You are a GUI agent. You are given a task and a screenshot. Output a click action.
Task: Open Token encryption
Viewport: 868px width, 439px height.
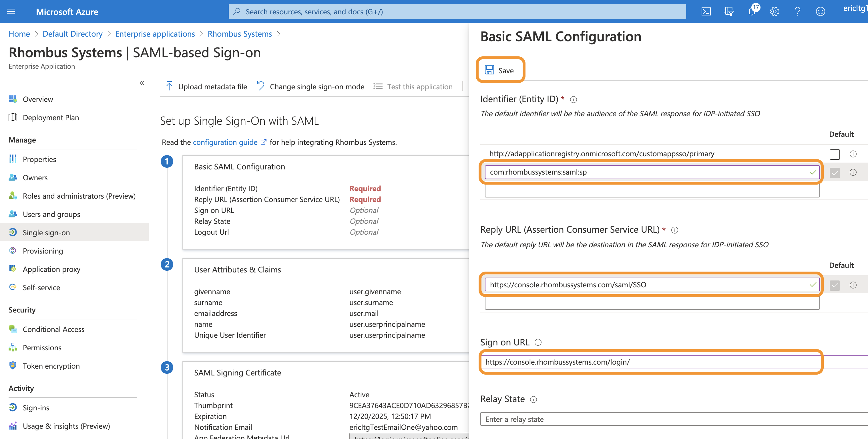pos(51,366)
